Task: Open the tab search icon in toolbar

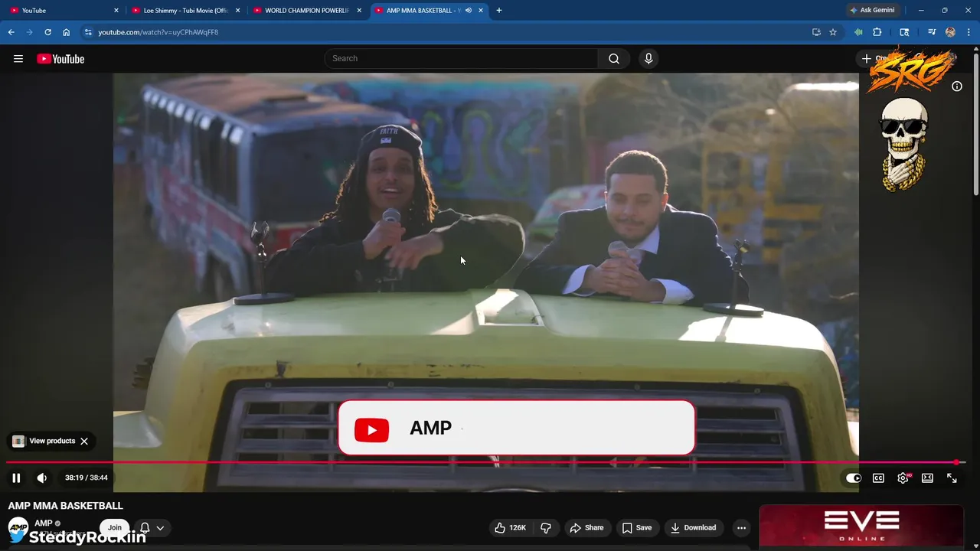Action: click(x=904, y=32)
